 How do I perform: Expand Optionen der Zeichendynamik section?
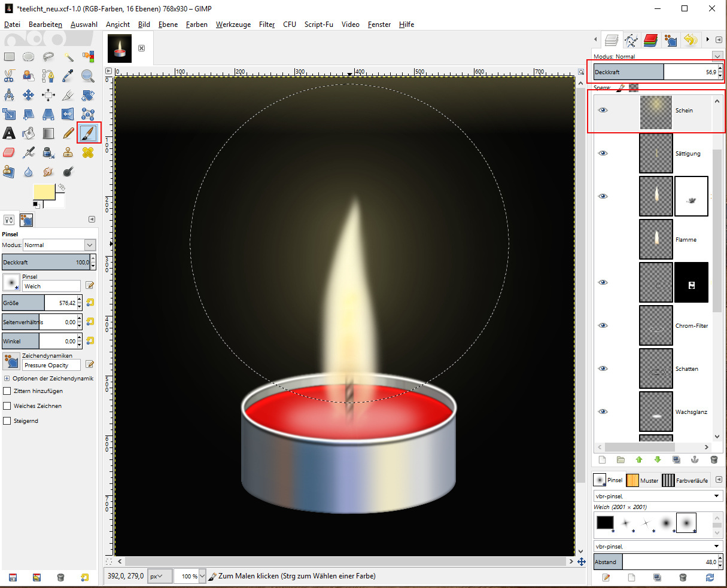[7, 379]
